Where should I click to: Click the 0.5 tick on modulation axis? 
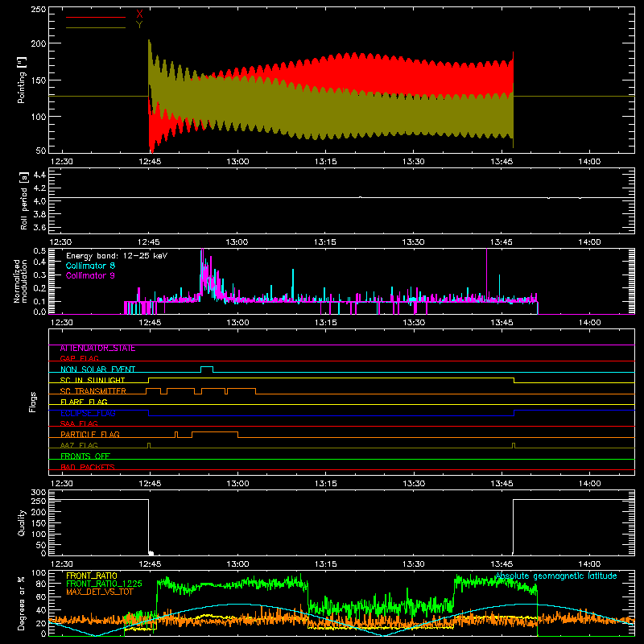coord(39,250)
